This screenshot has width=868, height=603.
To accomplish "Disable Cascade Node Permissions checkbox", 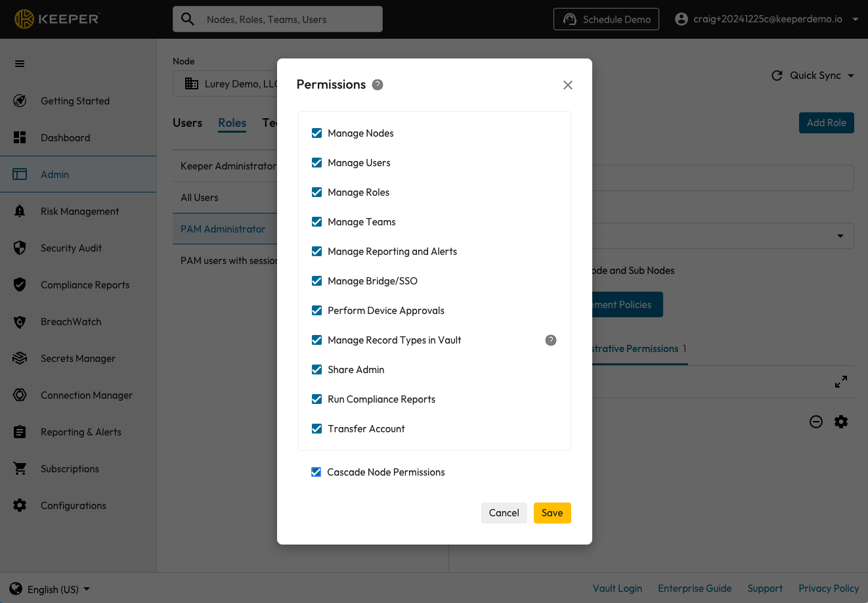I will tap(316, 472).
